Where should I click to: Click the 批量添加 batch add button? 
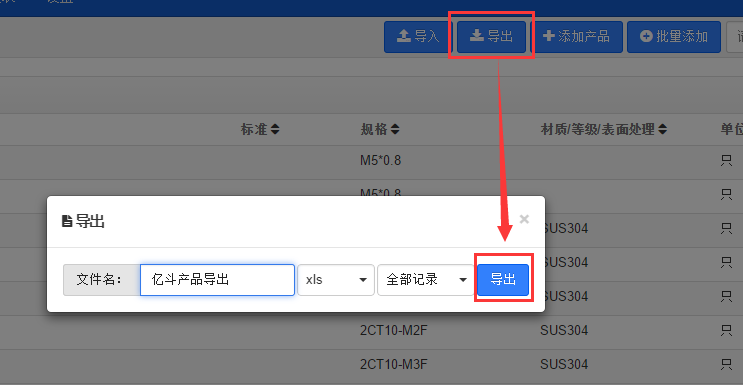(673, 37)
